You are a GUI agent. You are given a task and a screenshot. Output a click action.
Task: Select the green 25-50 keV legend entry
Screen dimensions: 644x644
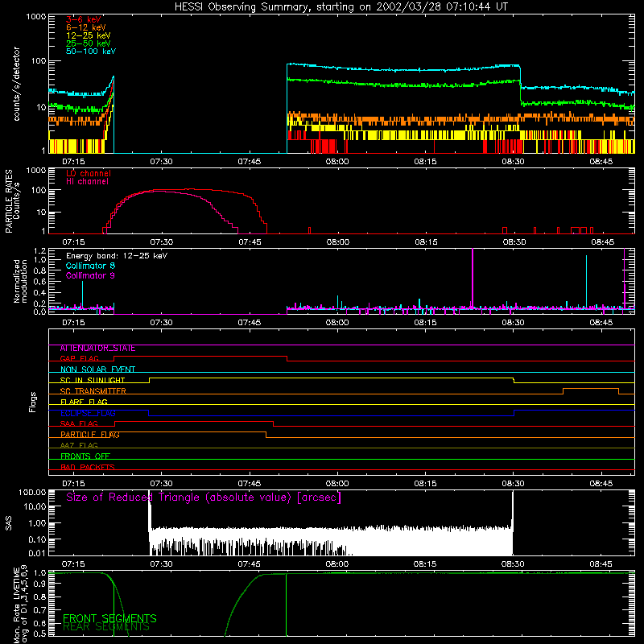(x=89, y=43)
